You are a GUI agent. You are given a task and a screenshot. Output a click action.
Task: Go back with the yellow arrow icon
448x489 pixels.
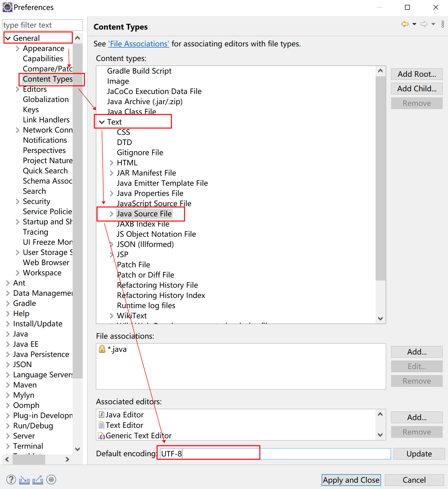[405, 24]
